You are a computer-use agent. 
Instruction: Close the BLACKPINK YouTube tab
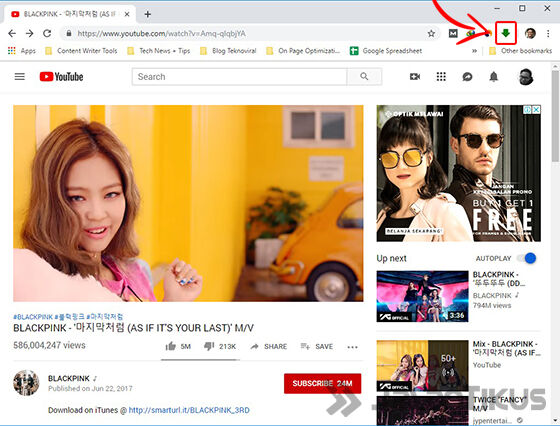tap(126, 14)
